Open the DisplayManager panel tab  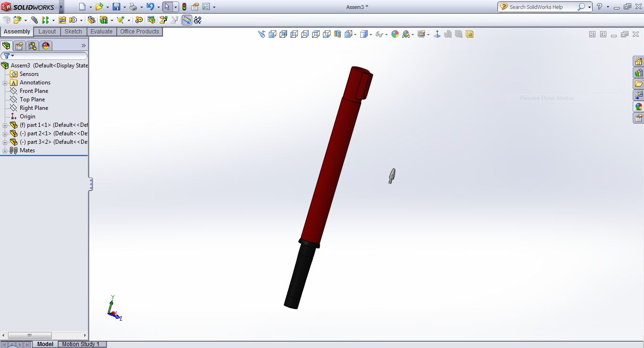coord(46,46)
